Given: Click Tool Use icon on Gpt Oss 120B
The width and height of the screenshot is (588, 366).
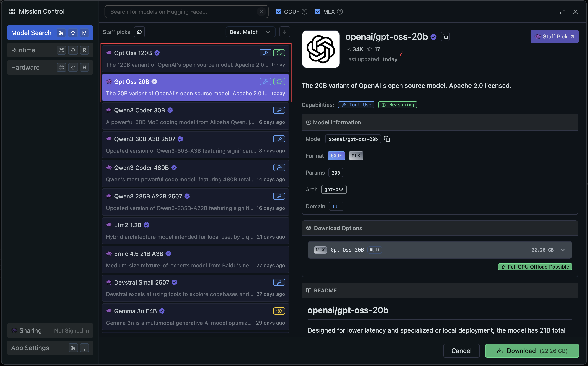Looking at the screenshot, I should [265, 53].
